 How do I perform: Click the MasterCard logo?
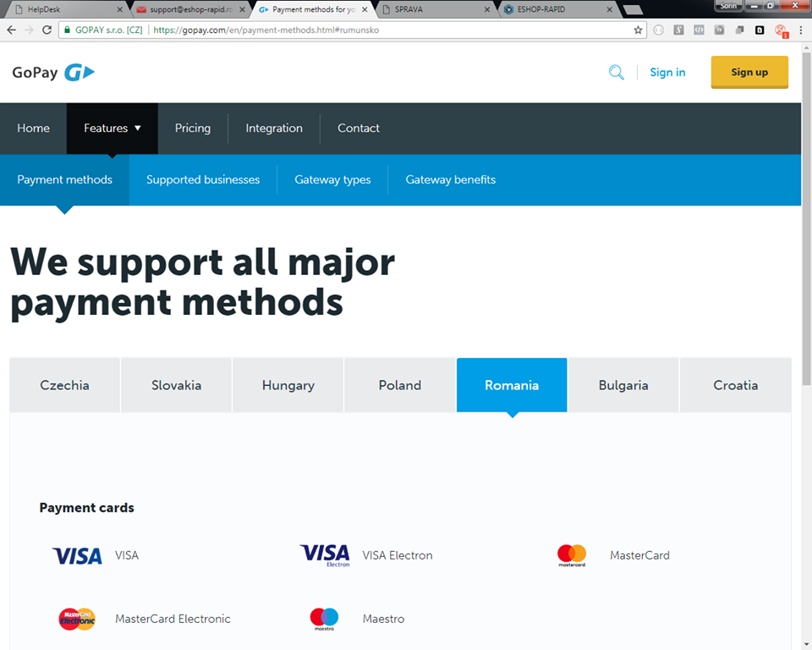pos(572,555)
